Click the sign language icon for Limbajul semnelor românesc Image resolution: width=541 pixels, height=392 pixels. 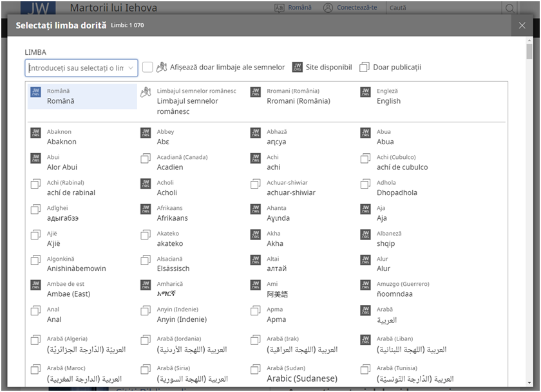(146, 92)
